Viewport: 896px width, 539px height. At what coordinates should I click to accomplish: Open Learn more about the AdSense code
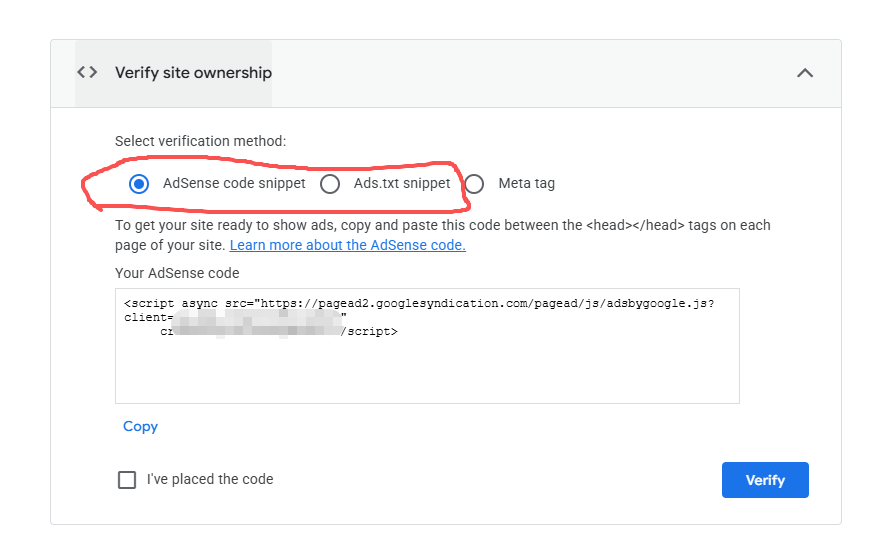tap(347, 245)
